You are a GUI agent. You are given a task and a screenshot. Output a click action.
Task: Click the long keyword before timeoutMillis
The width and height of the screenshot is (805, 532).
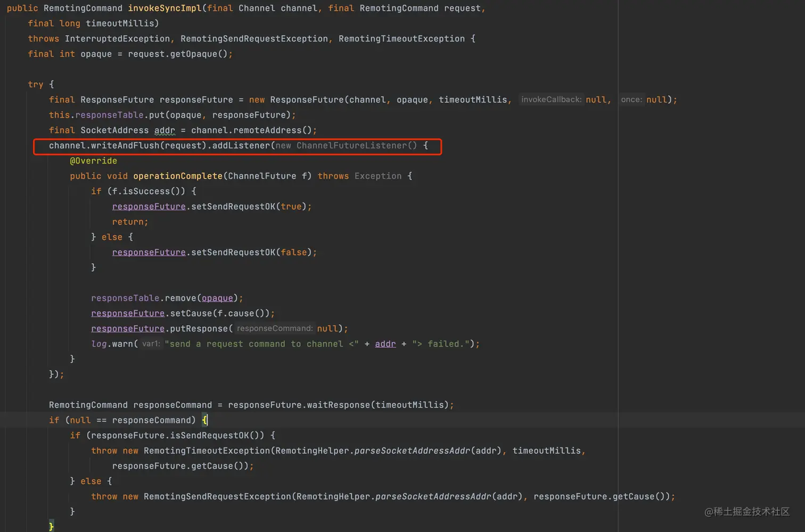70,23
